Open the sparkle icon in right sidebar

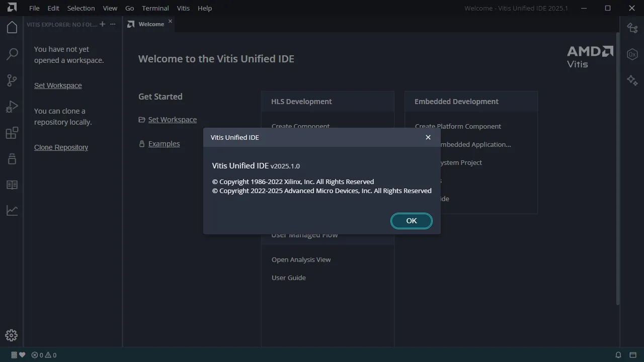[632, 80]
